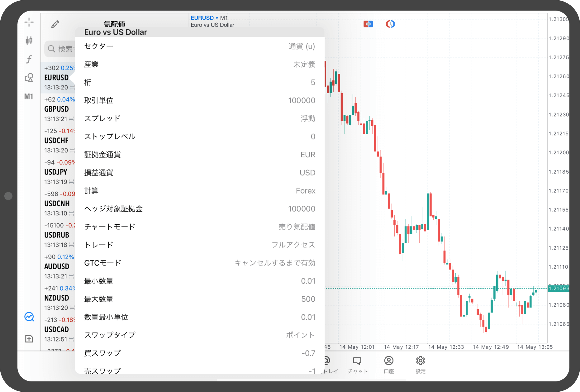Screen dimensions: 580x392
Task: Tap the トレード フルアクセス row
Action: (200, 245)
